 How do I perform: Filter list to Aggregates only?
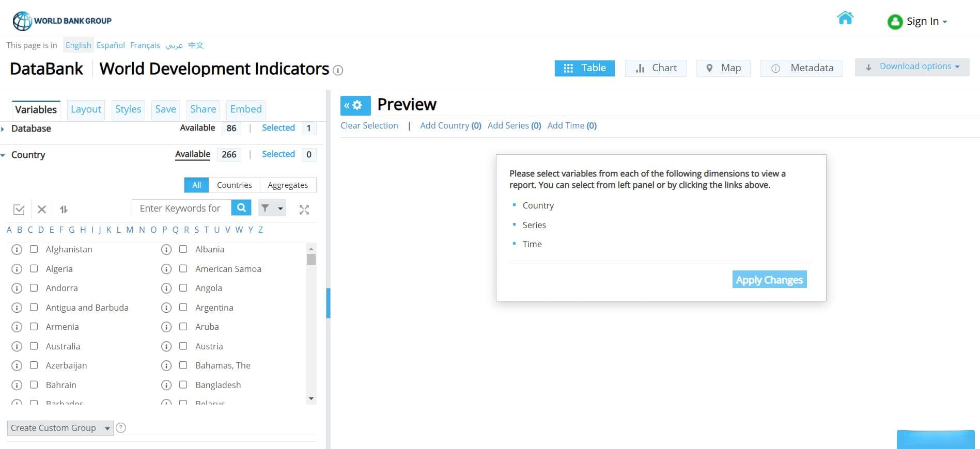[x=288, y=185]
